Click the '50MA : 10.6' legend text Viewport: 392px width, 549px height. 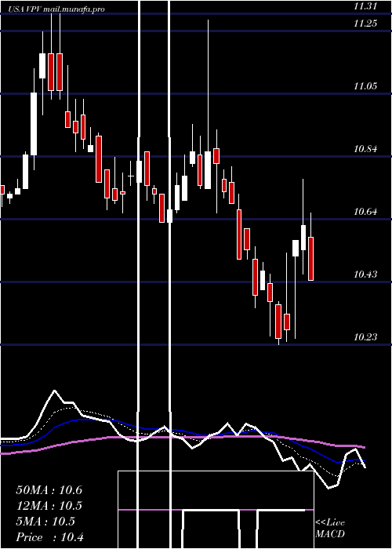pyautogui.click(x=49, y=490)
